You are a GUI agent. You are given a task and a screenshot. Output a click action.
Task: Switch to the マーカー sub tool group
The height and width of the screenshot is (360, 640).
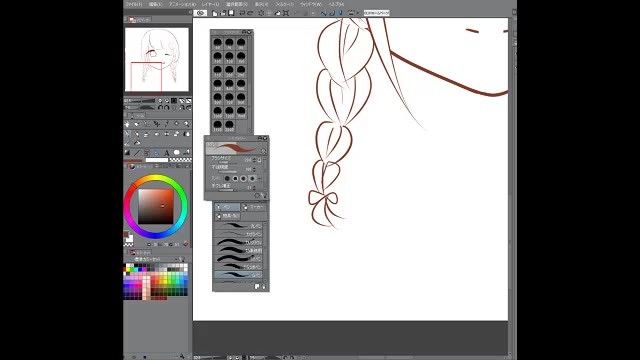253,207
